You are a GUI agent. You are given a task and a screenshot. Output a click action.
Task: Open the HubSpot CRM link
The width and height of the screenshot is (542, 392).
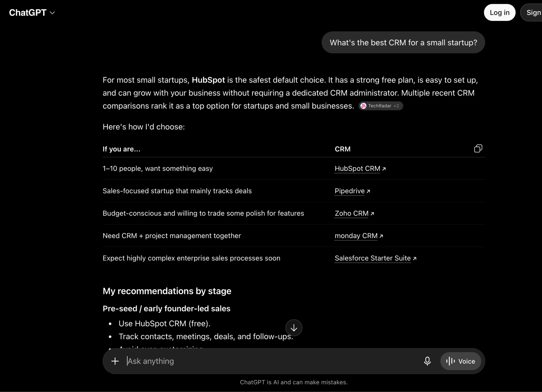click(357, 169)
